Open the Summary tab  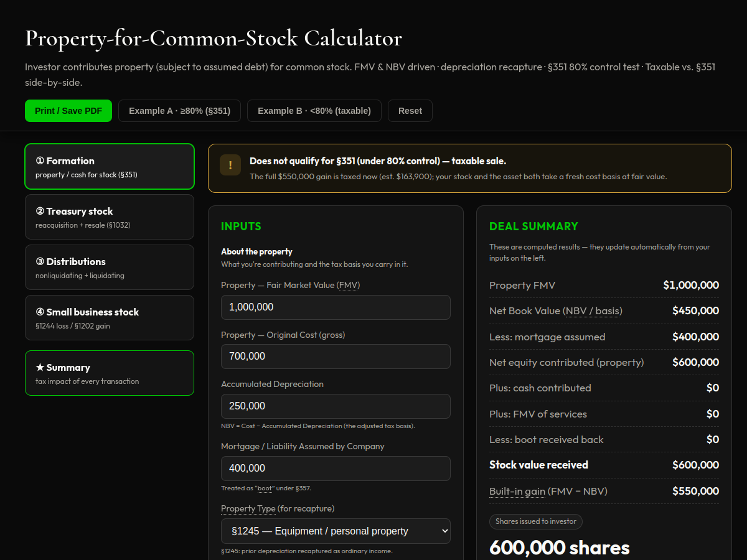[x=110, y=373]
